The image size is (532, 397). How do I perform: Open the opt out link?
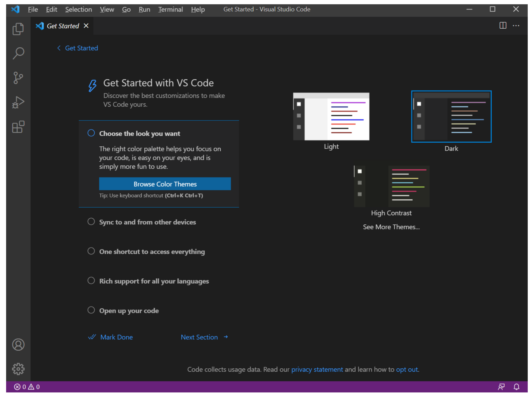(x=407, y=370)
